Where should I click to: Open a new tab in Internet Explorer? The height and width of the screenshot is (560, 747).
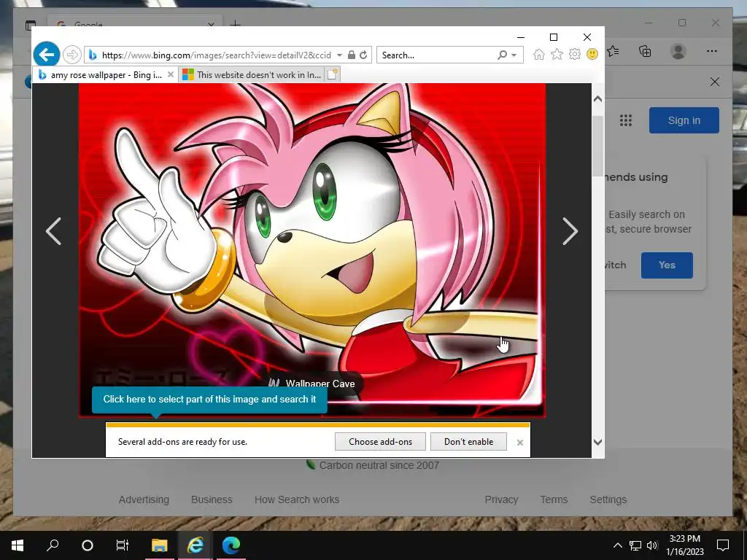(x=333, y=75)
